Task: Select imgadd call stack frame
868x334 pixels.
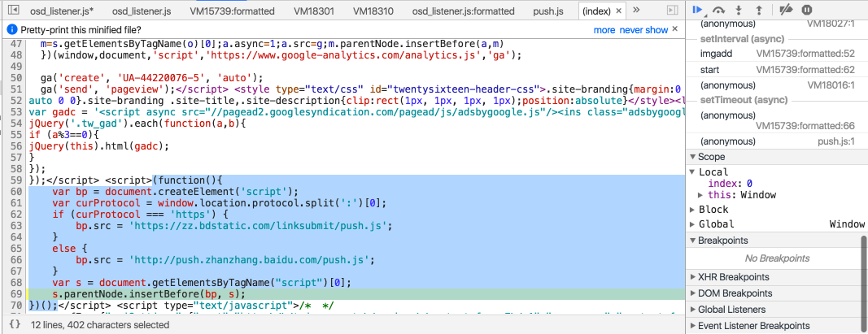Action: click(x=777, y=54)
